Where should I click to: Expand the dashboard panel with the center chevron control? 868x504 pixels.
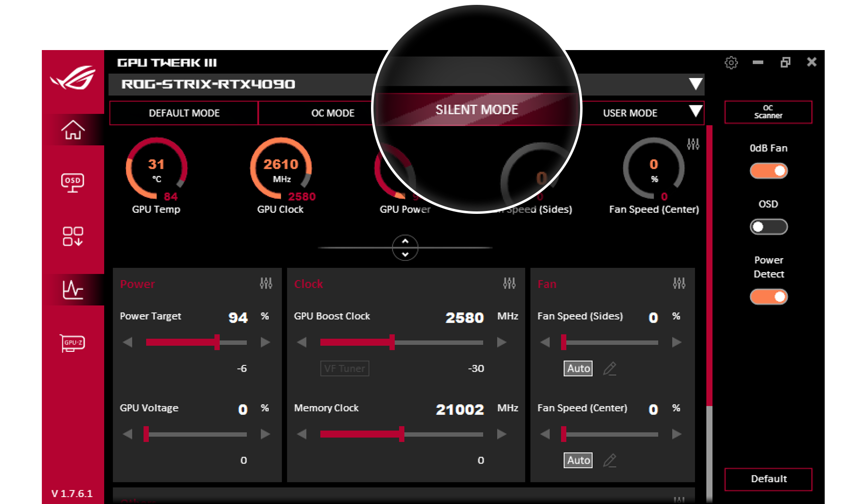405,247
